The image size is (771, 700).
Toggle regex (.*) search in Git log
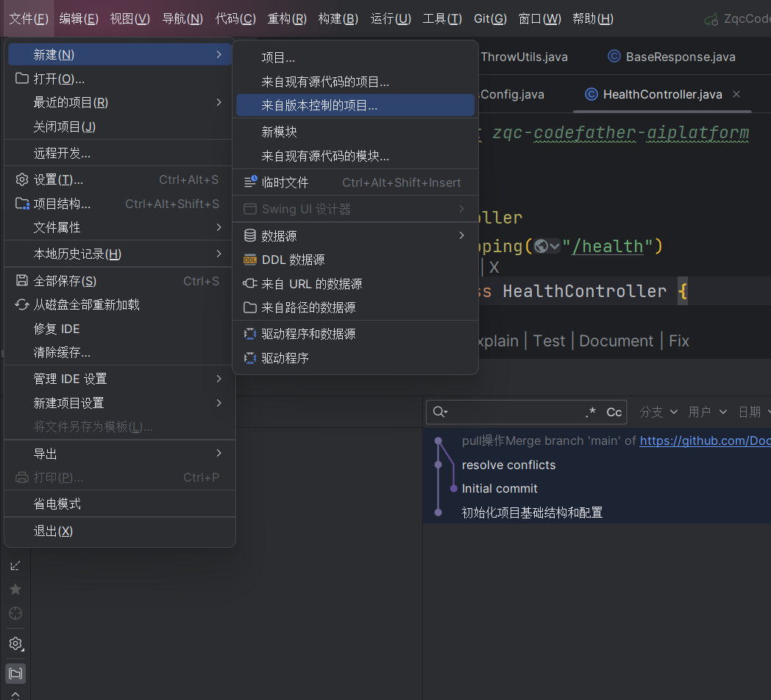point(590,413)
